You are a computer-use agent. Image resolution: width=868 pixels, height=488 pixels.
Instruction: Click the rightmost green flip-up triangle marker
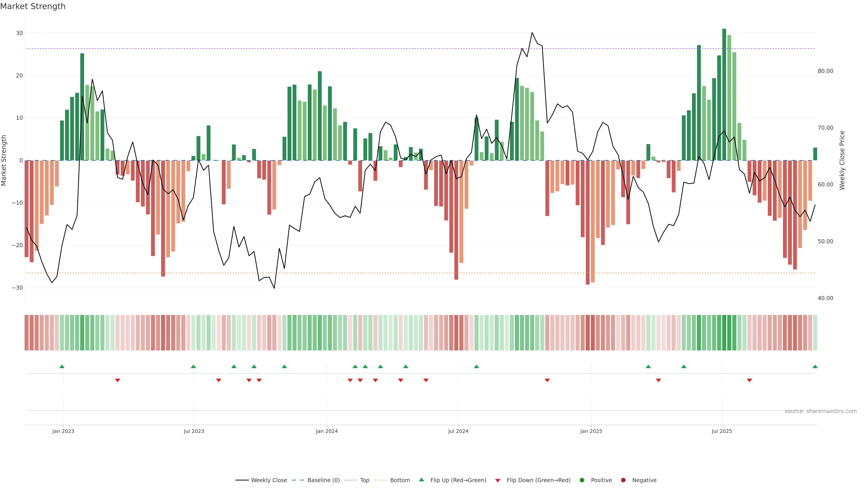click(x=815, y=366)
